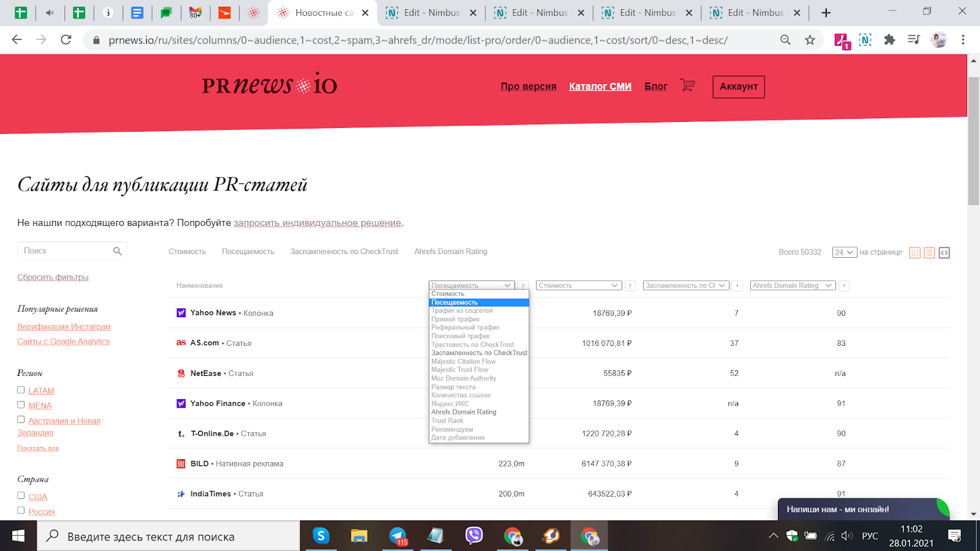Screen dimensions: 980x551
Task: Click the Windows taskbar search box
Action: [x=169, y=536]
